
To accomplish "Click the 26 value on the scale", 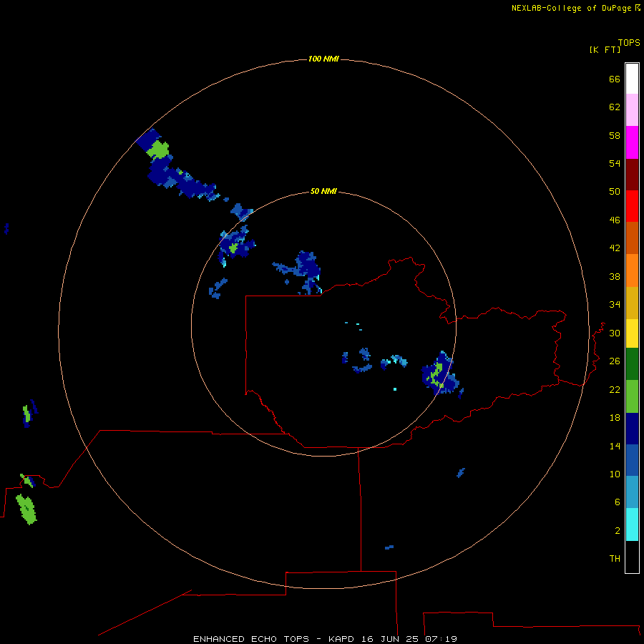I will coord(615,361).
